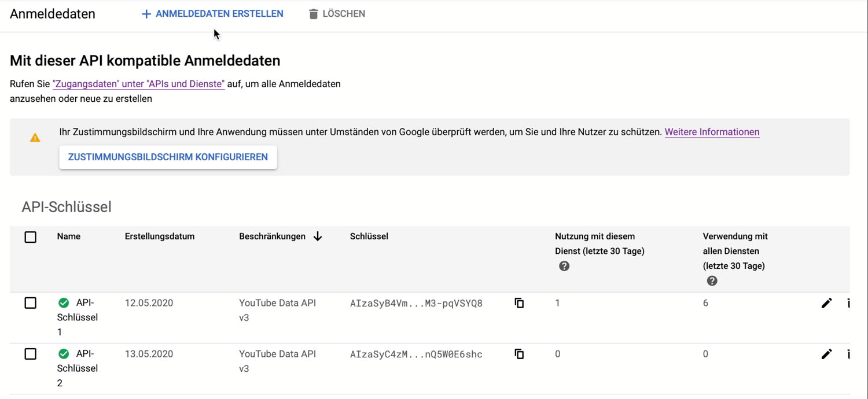Edit API-Schlüssel 2 with the pencil icon
Screen dimensions: 868x399
pos(826,354)
